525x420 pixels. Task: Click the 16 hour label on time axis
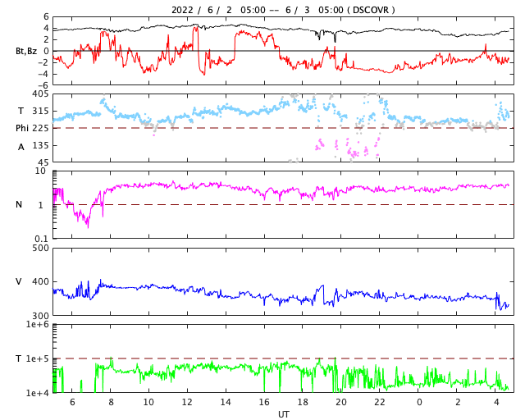264,402
